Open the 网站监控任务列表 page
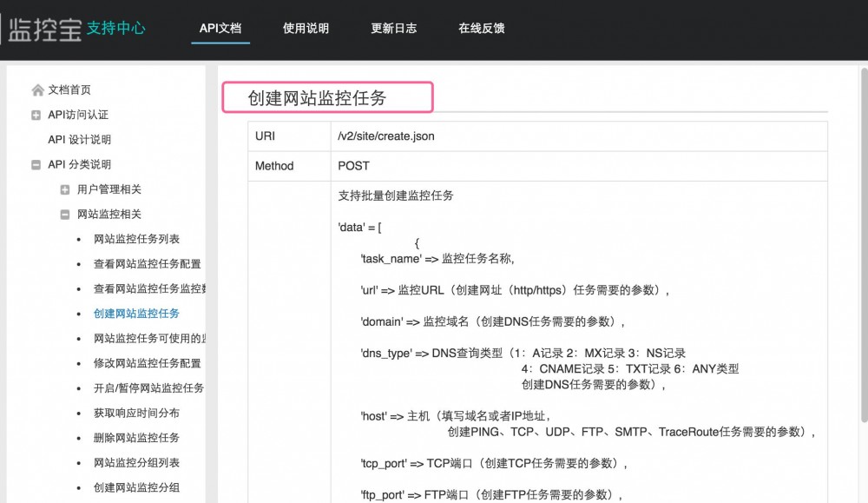 click(x=130, y=239)
